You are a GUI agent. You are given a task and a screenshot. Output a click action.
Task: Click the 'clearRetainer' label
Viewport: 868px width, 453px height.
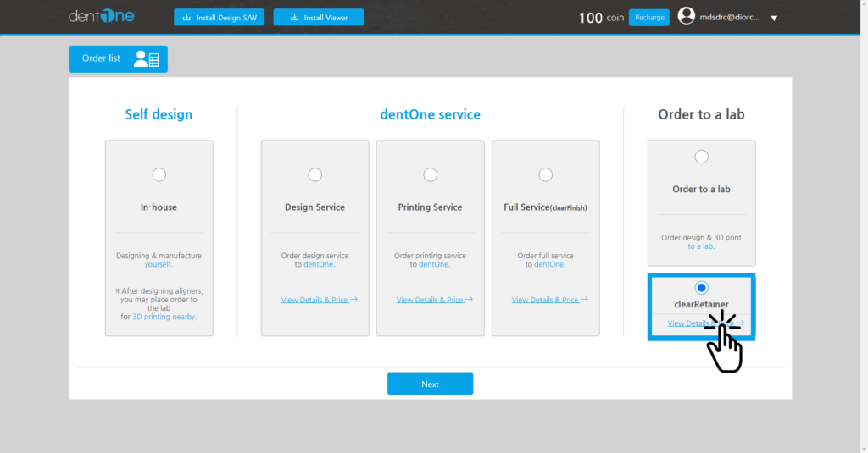(x=701, y=304)
